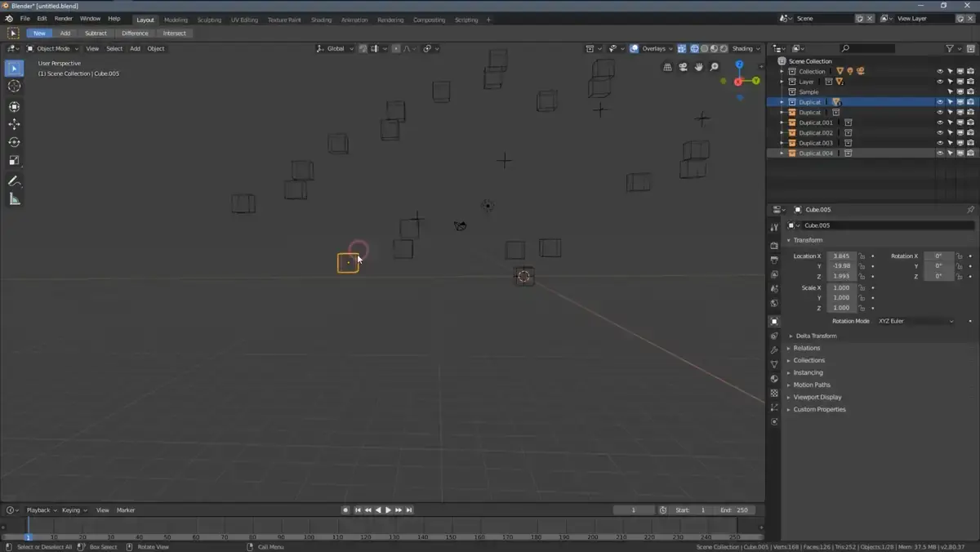The image size is (980, 552).
Task: Pin the properties editor with pin icon
Action: 970,210
